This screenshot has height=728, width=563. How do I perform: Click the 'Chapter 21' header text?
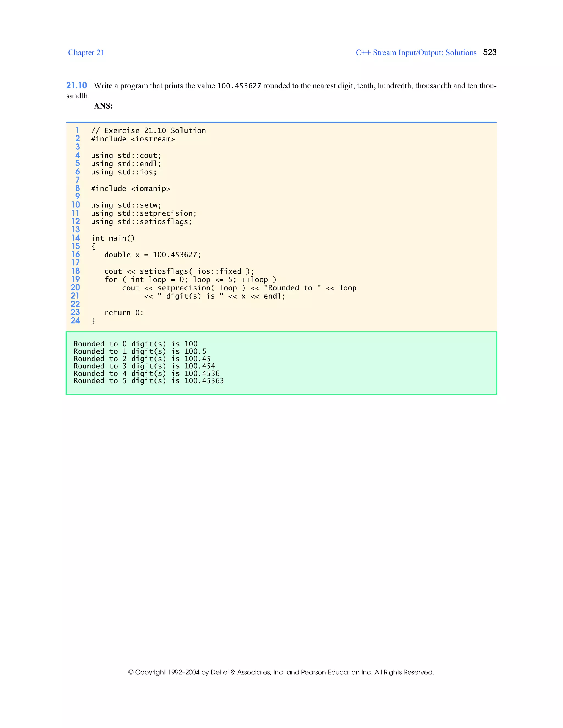86,53
